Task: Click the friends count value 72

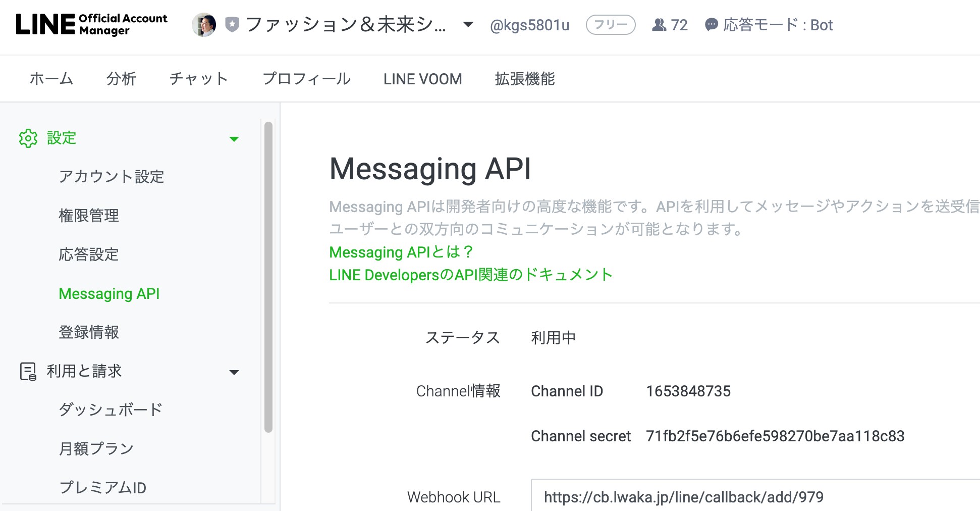Action: click(679, 25)
